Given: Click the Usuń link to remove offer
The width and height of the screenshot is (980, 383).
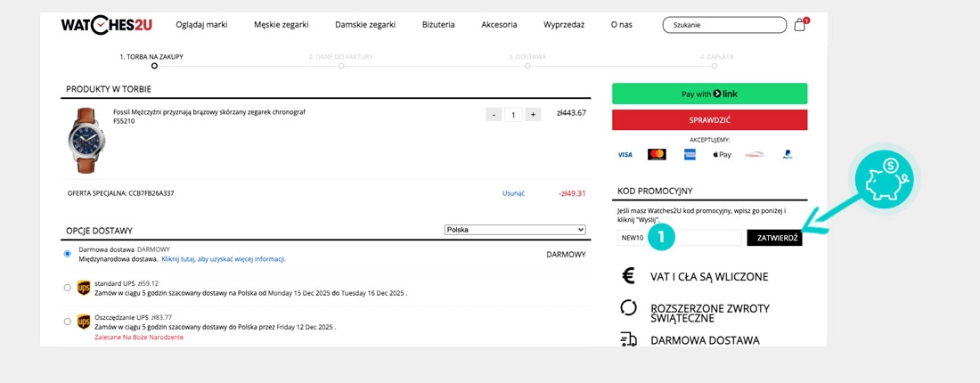Looking at the screenshot, I should (x=513, y=192).
